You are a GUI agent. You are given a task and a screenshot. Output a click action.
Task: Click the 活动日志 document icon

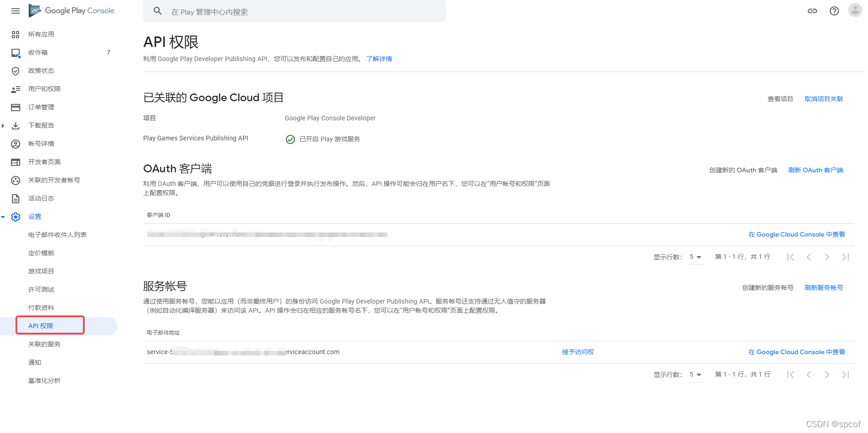(x=15, y=198)
